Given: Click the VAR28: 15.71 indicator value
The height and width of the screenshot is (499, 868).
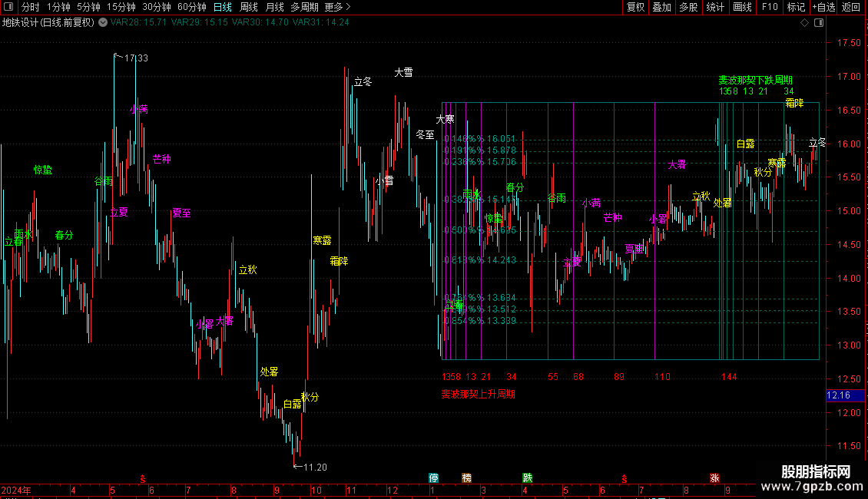Looking at the screenshot, I should (138, 22).
